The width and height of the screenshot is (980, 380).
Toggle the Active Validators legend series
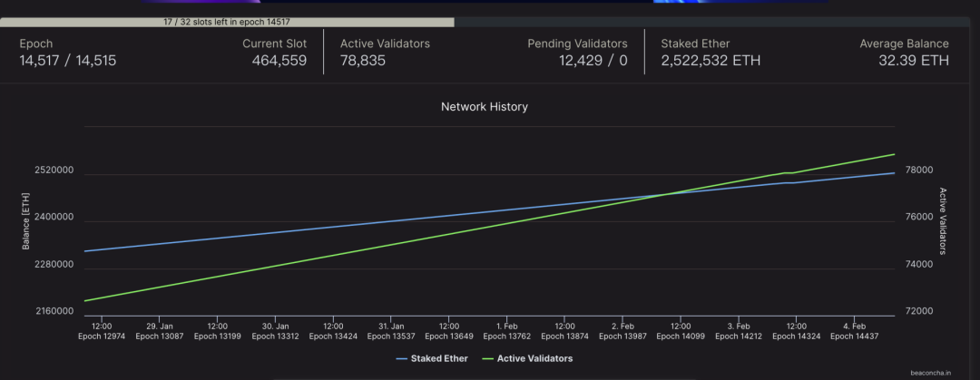(534, 358)
